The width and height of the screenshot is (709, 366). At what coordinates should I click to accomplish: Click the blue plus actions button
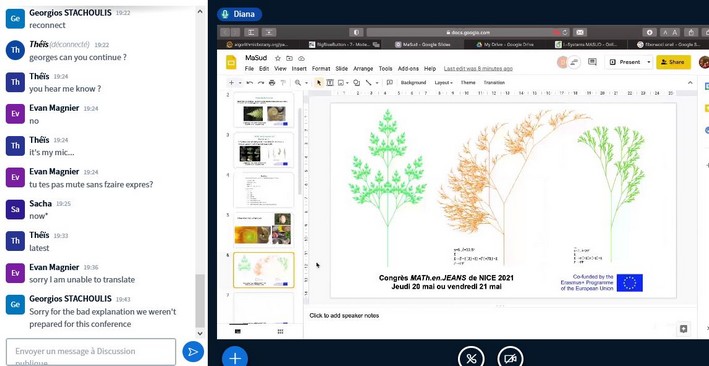coord(235,358)
